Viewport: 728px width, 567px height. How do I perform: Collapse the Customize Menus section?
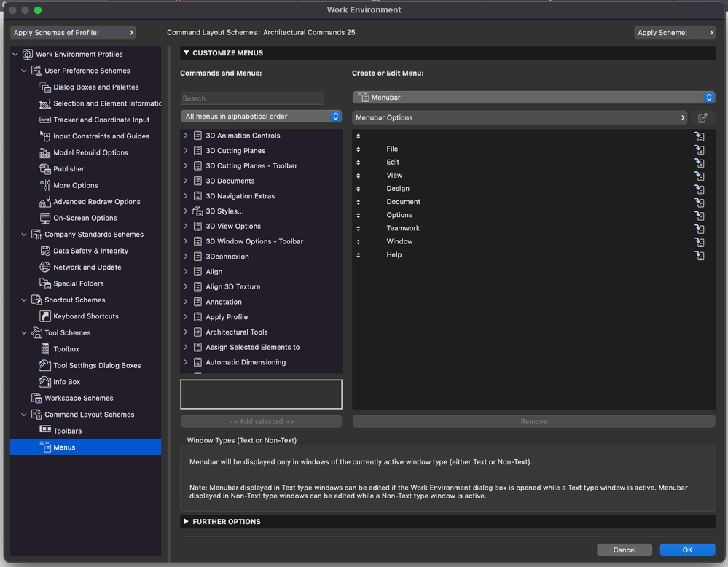[x=187, y=53]
